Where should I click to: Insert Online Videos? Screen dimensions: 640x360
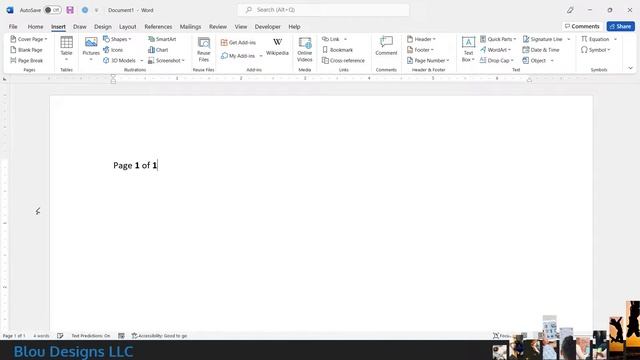tap(304, 49)
